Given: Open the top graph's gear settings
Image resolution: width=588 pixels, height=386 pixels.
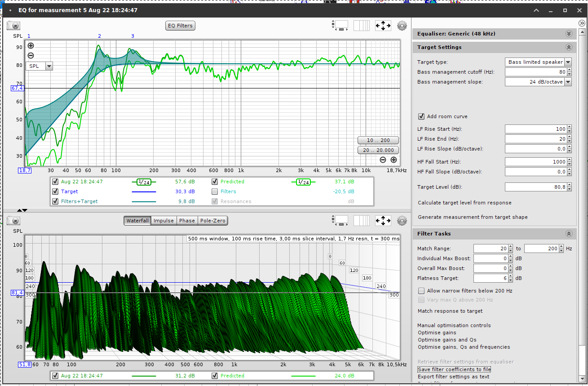Looking at the screenshot, I should pos(402,26).
